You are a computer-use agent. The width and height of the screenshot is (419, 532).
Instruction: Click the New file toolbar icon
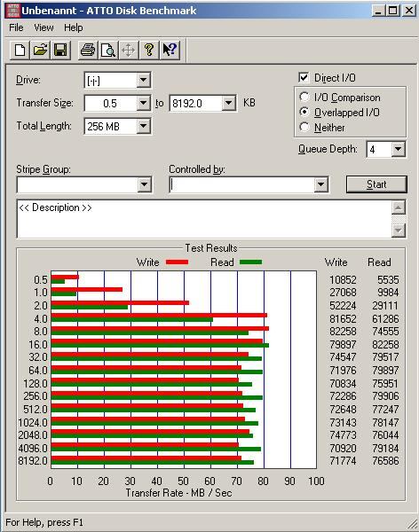[x=20, y=51]
